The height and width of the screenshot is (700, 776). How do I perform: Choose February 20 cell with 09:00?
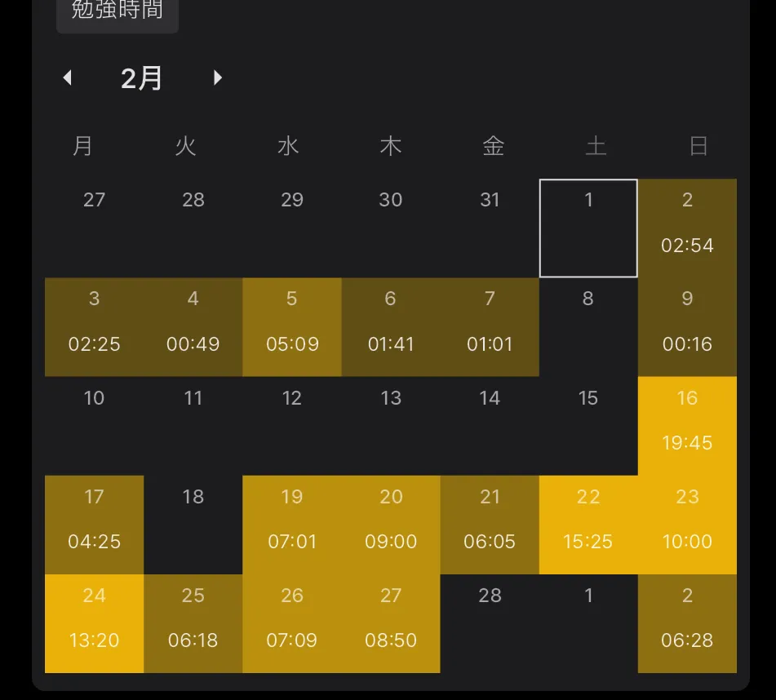(x=391, y=525)
